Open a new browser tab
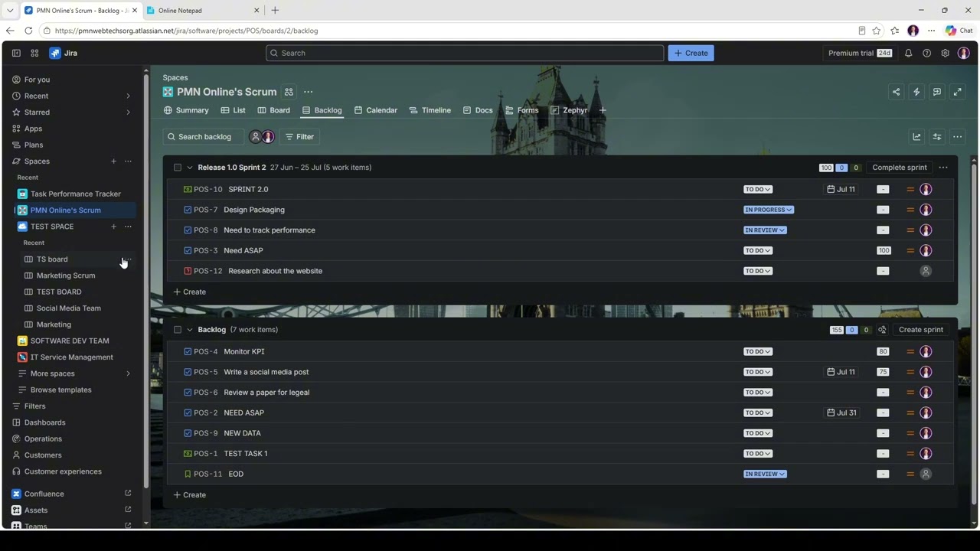This screenshot has height=551, width=980. [275, 11]
